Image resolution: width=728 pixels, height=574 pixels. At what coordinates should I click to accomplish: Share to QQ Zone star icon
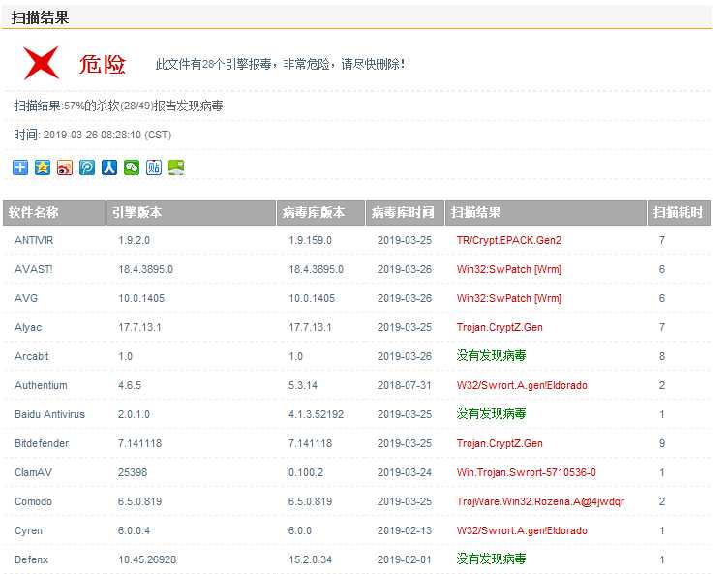(43, 167)
